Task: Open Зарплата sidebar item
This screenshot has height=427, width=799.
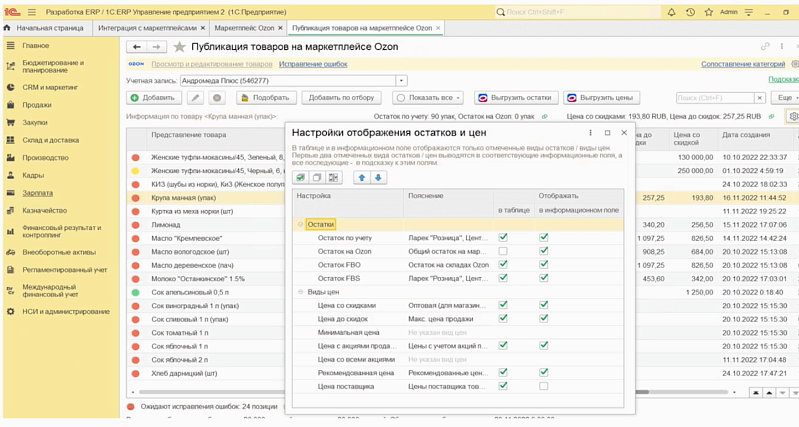Action: [x=37, y=193]
